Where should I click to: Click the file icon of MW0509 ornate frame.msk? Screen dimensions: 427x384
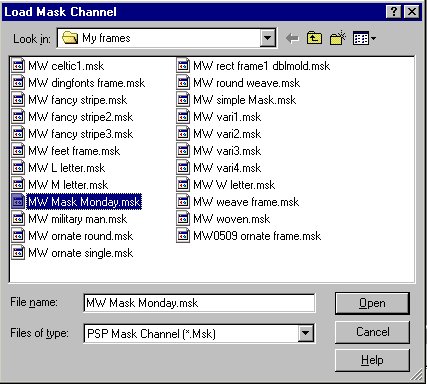[183, 236]
